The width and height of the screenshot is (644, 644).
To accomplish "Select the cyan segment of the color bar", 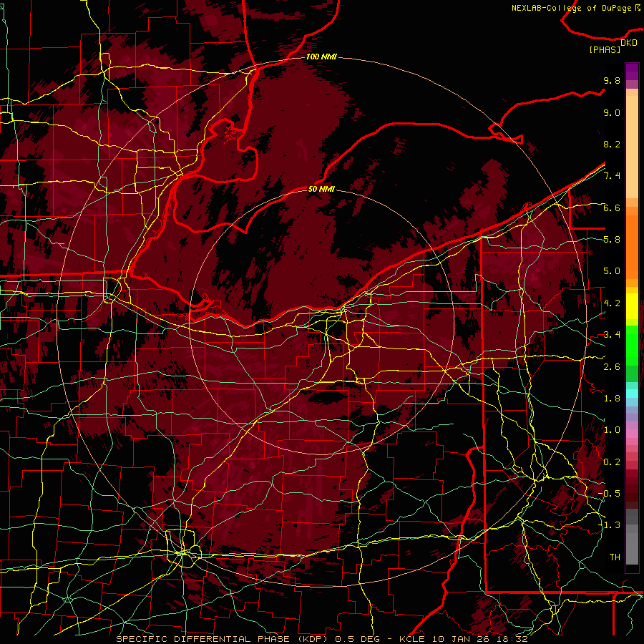I will 632,393.
